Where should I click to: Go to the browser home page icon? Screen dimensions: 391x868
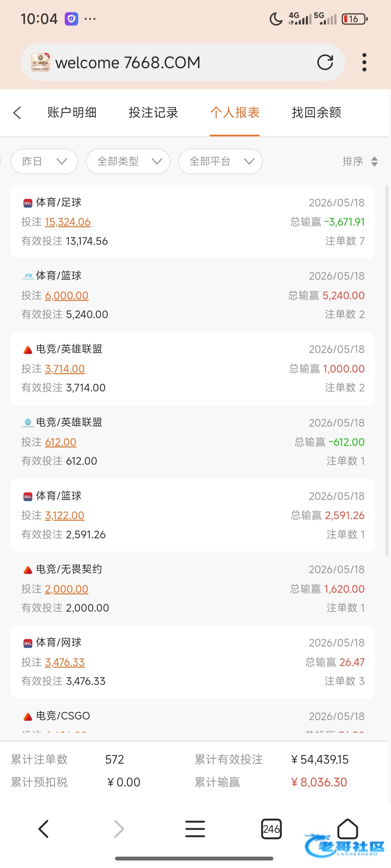click(x=347, y=829)
